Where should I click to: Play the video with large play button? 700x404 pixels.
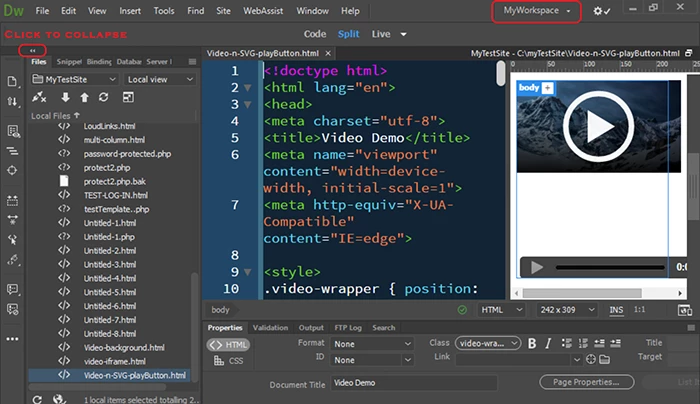[598, 126]
